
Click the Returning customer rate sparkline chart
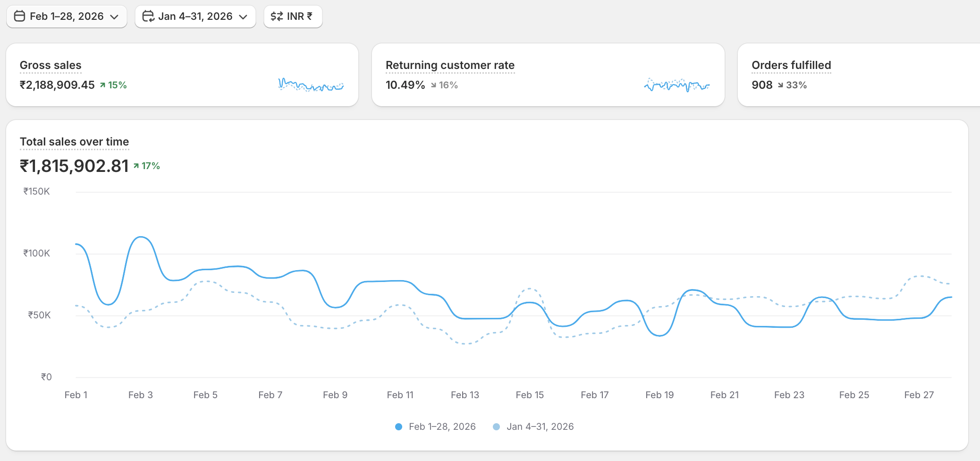(x=676, y=85)
